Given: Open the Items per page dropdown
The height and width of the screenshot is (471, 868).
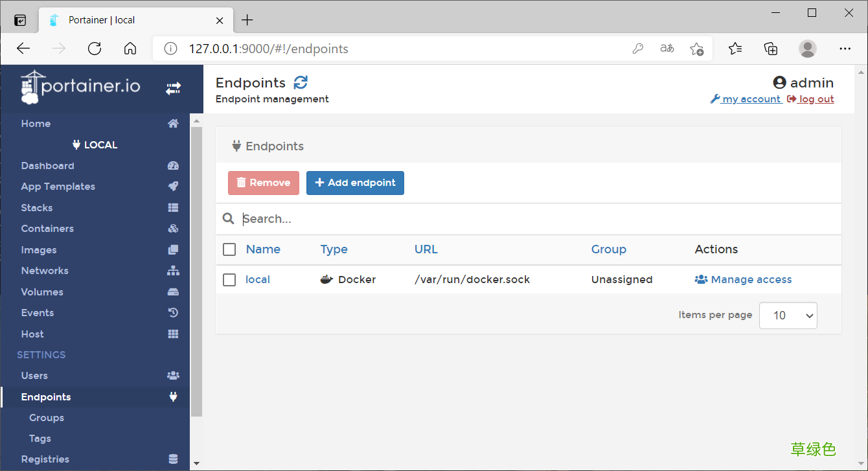Looking at the screenshot, I should [x=788, y=316].
